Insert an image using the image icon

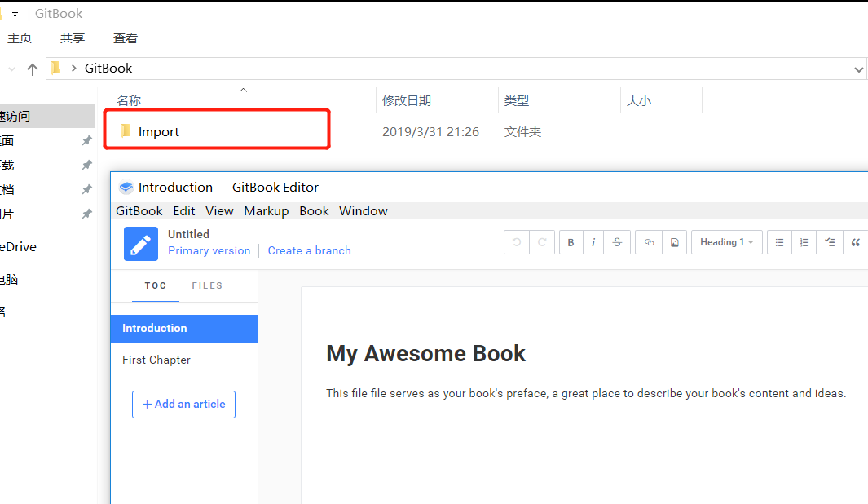[x=674, y=242]
